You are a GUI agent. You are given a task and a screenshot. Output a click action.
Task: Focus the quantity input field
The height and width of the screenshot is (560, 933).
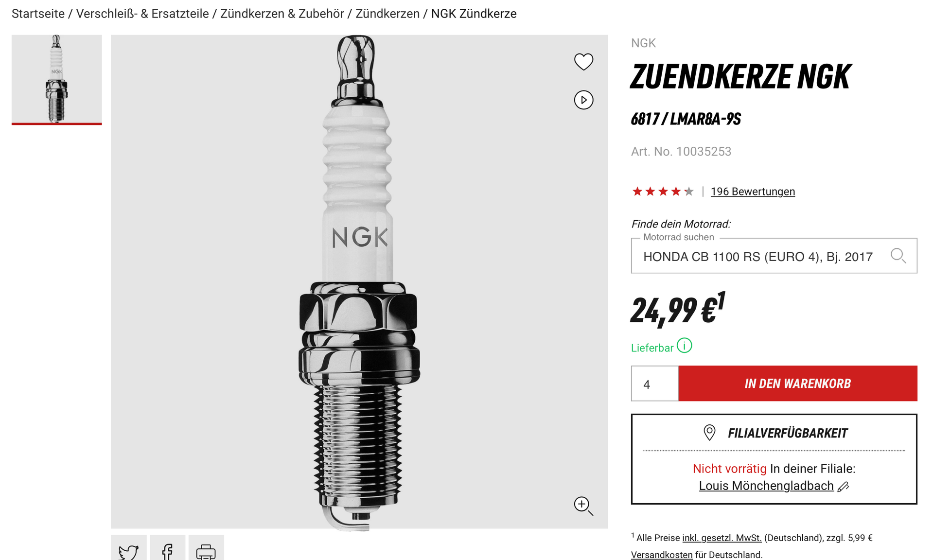(654, 384)
